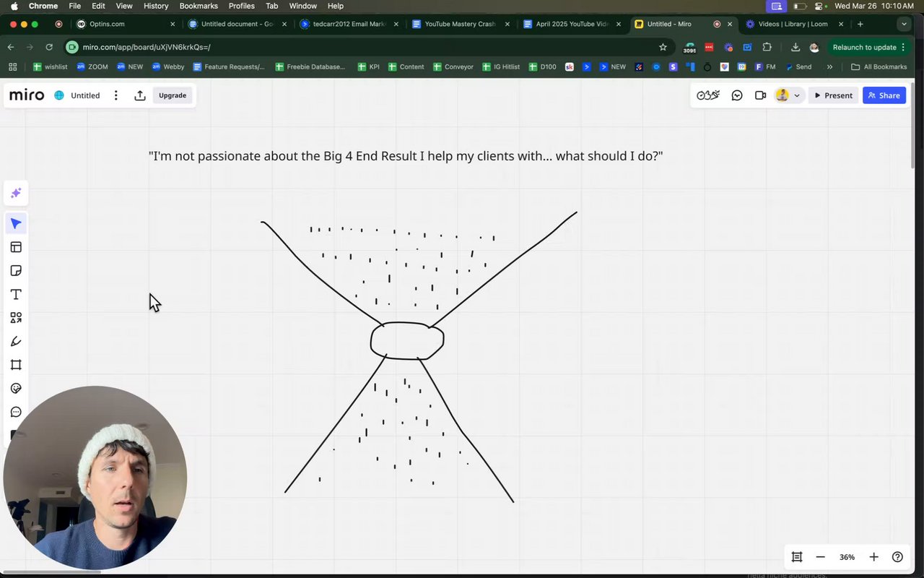Zoom in with the plus button
The image size is (924, 578).
873,557
